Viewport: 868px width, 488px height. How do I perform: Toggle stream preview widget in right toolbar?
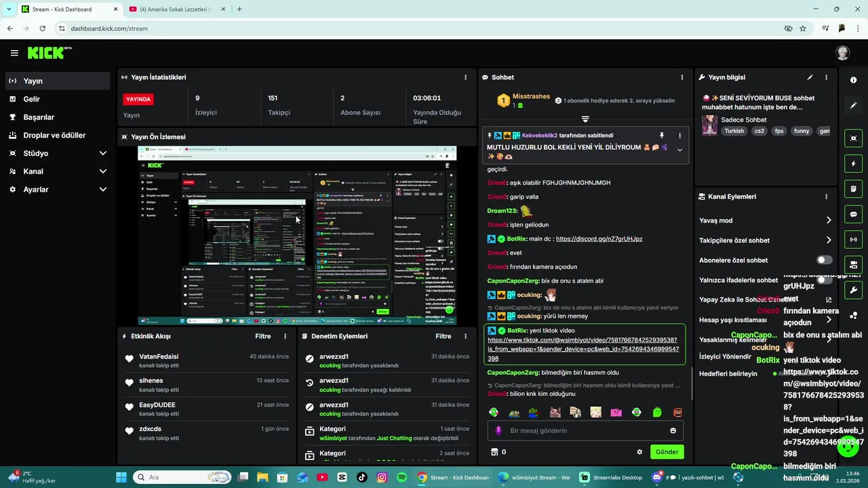[x=853, y=138]
